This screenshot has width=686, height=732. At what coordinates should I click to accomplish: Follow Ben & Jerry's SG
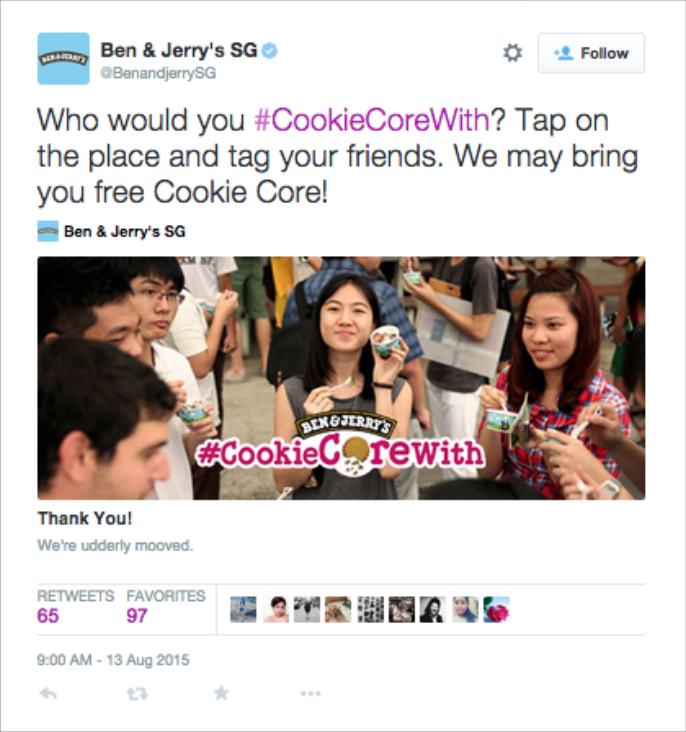click(x=591, y=53)
